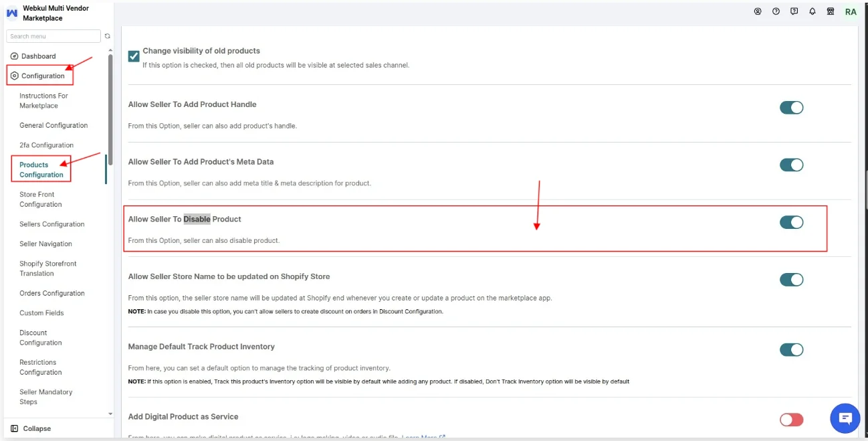
Task: Click the circular help question mark icon
Action: pyautogui.click(x=776, y=11)
